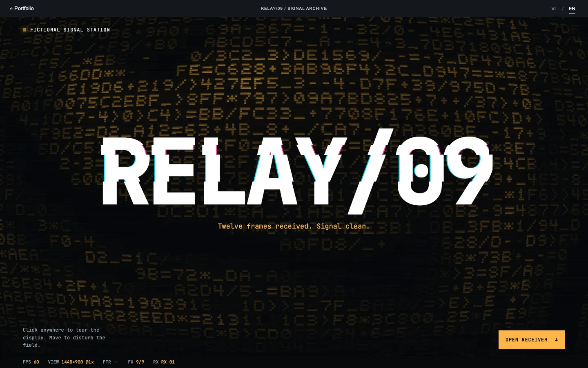This screenshot has height=368, width=588.
Task: Click the large RELAY/09 glitch heading
Action: 297,171
